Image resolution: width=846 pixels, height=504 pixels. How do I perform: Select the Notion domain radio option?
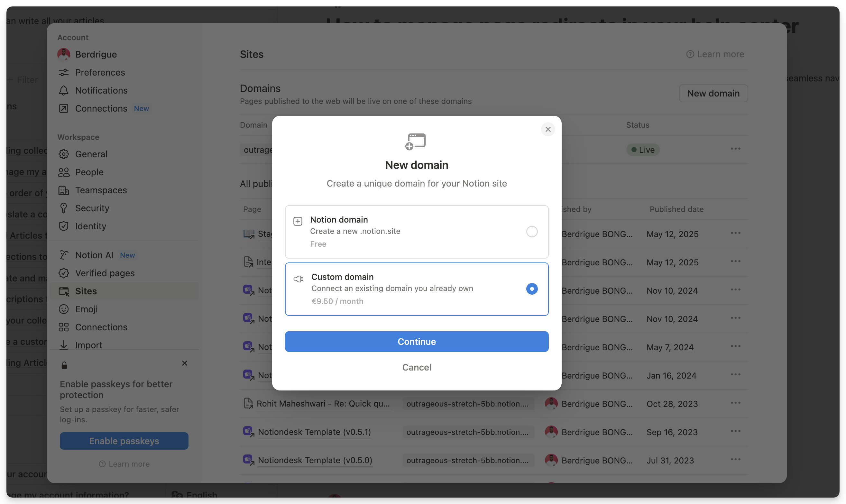(531, 232)
